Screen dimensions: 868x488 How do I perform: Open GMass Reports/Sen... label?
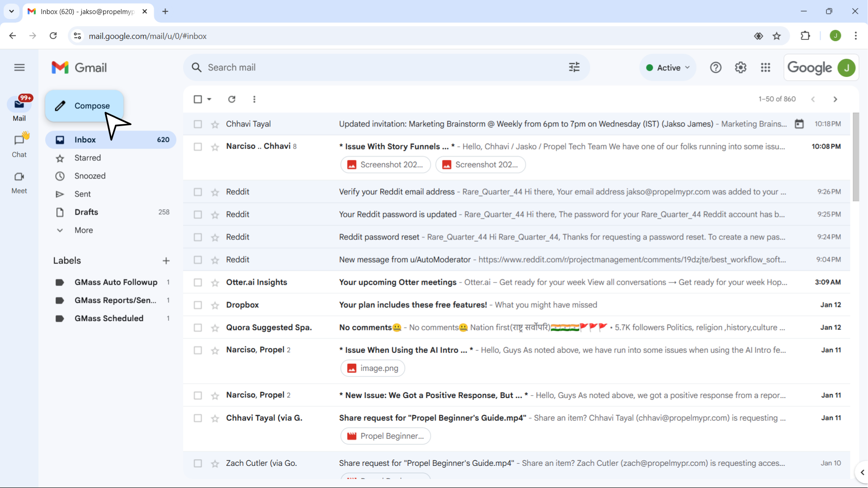[x=111, y=300]
